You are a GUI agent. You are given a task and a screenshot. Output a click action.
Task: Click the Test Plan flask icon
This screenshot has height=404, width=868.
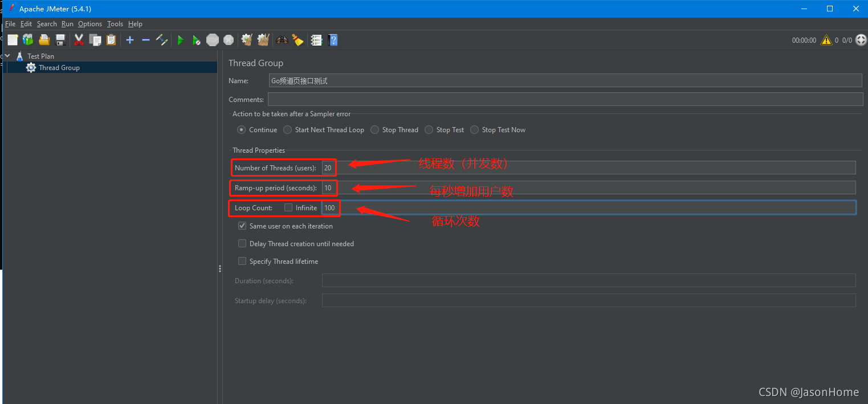pos(20,56)
